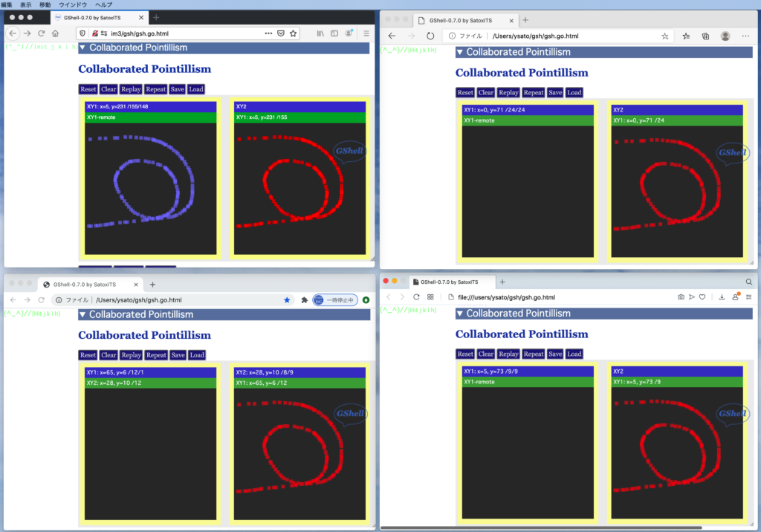Click the Opera snapshot camera icon
Screen dimensions: 761x532
coord(681,297)
